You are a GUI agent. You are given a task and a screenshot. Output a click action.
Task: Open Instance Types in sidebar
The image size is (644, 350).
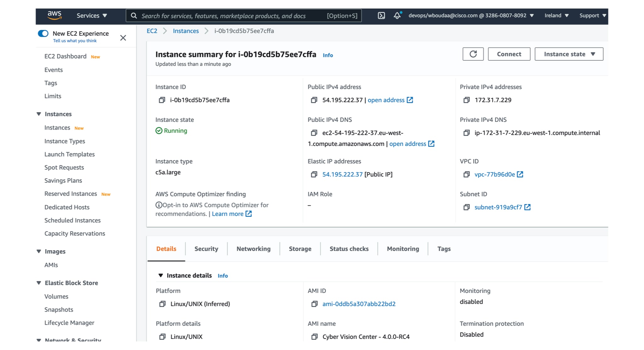(65, 141)
